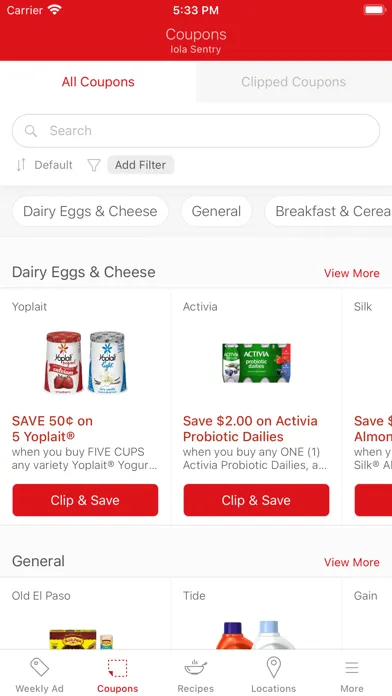
Task: Click the sort arrows icon
Action: pyautogui.click(x=21, y=165)
